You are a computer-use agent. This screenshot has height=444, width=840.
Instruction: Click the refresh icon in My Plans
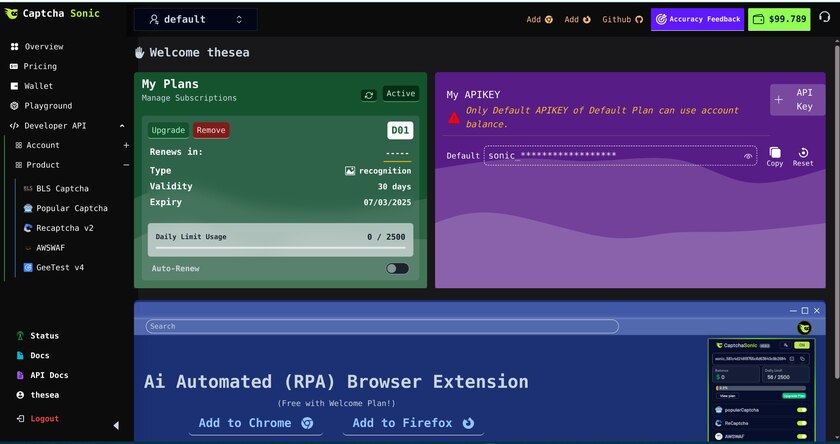click(369, 95)
